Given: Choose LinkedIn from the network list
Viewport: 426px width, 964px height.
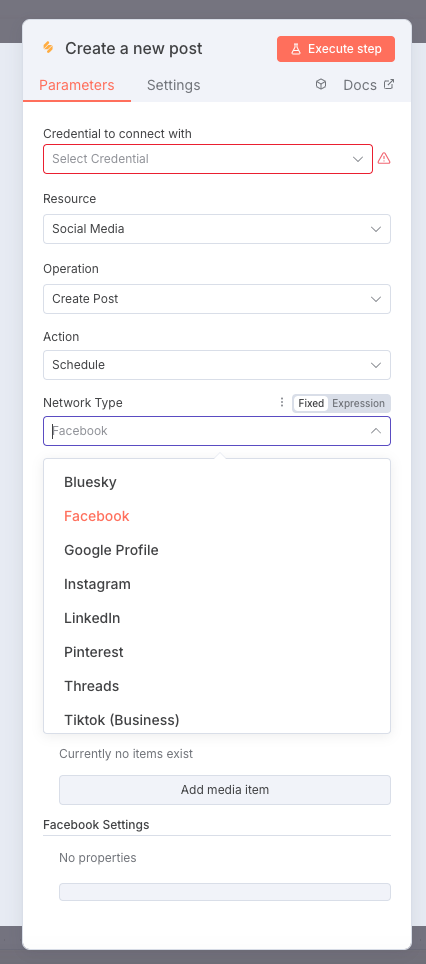Looking at the screenshot, I should click(x=92, y=618).
